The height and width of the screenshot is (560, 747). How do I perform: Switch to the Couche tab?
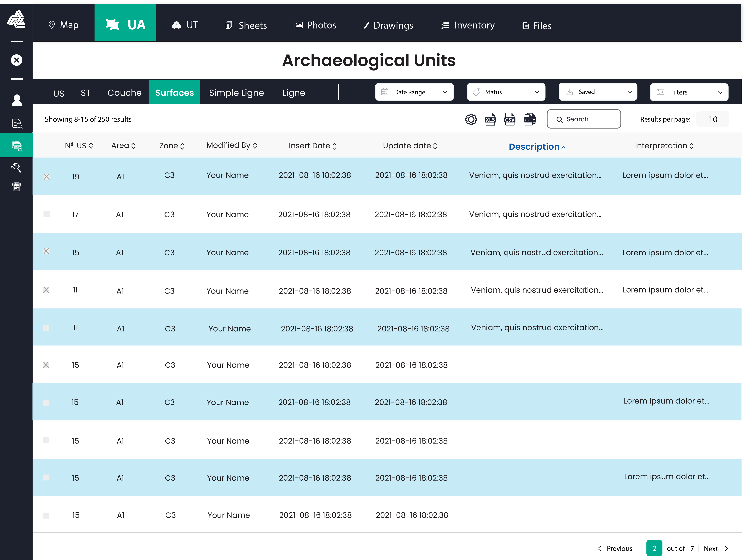click(124, 93)
